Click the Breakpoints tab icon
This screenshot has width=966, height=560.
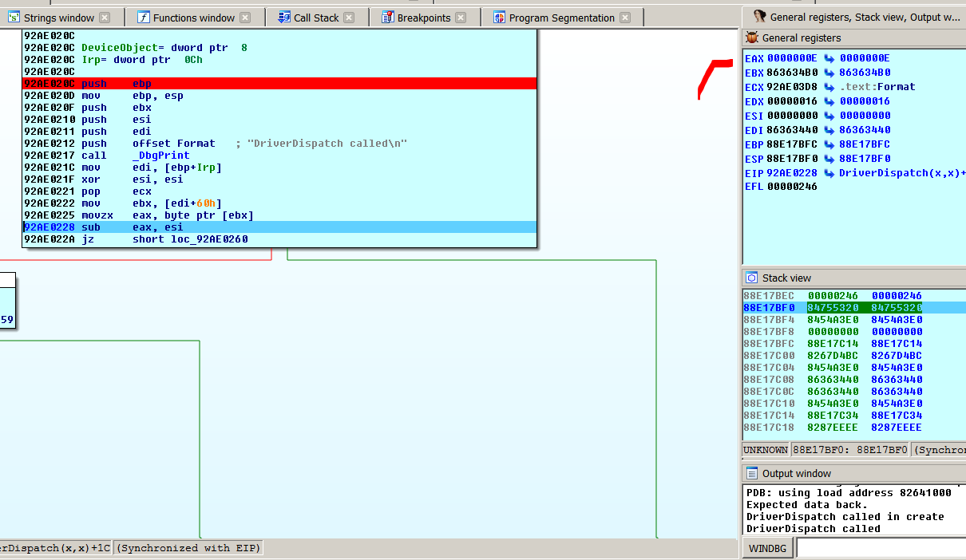(x=387, y=18)
